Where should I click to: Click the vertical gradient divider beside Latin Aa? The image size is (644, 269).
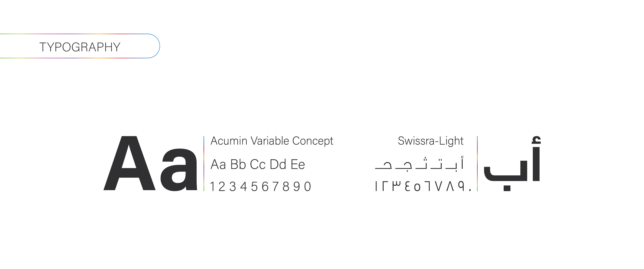pyautogui.click(x=204, y=164)
